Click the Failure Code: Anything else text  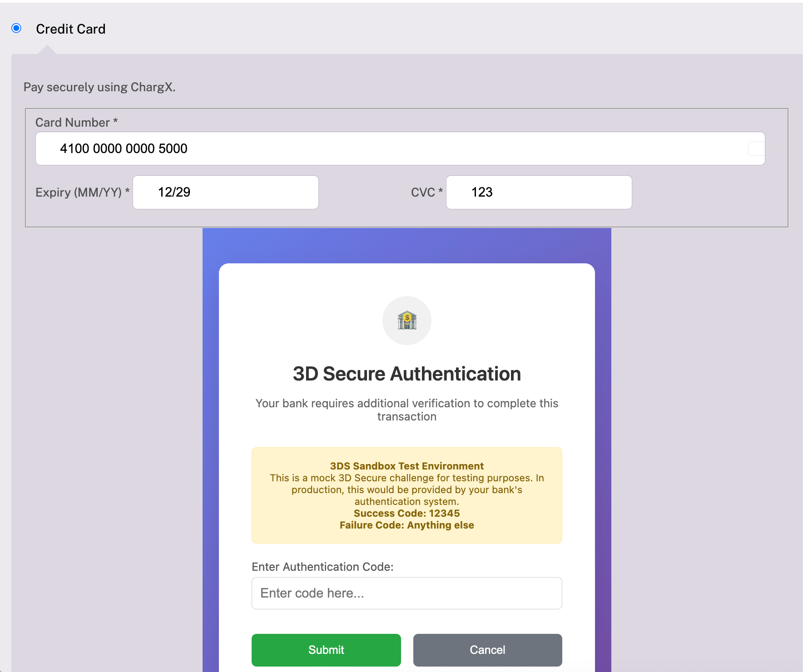coord(407,525)
